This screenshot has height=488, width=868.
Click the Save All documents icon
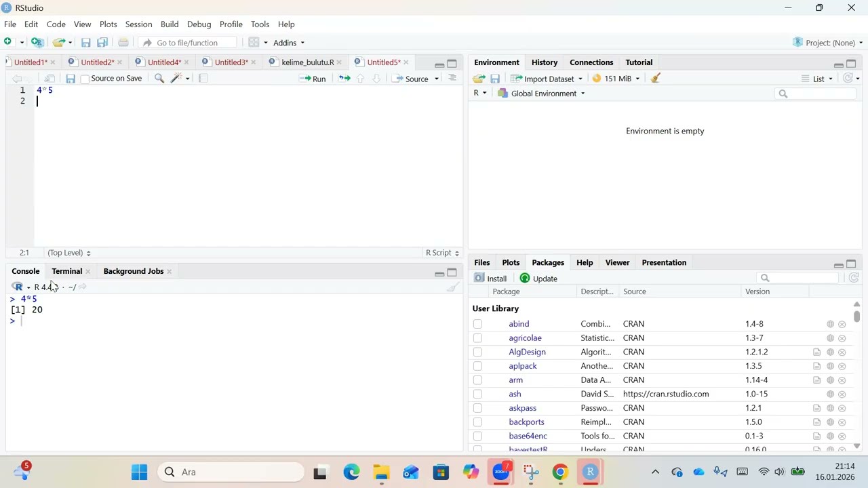[102, 43]
